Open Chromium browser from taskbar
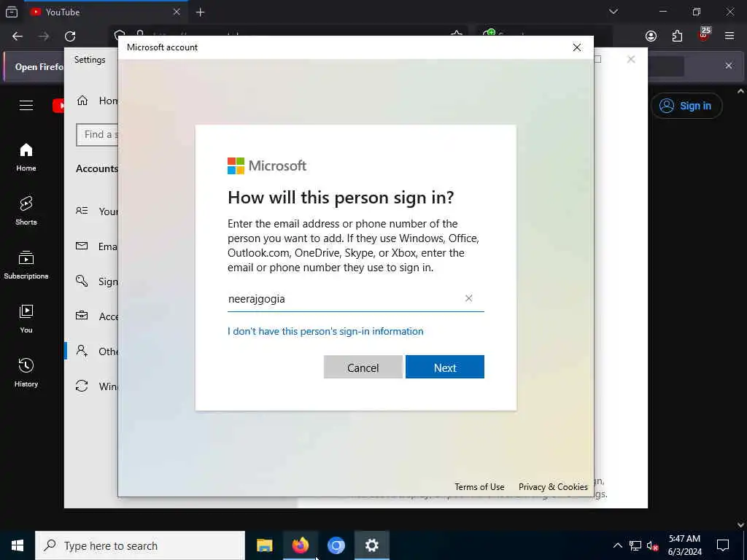 pyautogui.click(x=336, y=545)
